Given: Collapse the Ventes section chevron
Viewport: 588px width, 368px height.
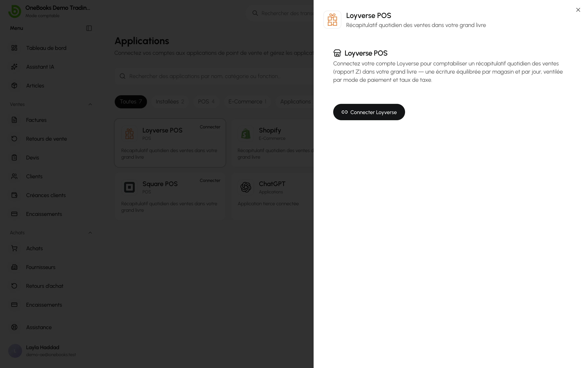Looking at the screenshot, I should pos(90,104).
